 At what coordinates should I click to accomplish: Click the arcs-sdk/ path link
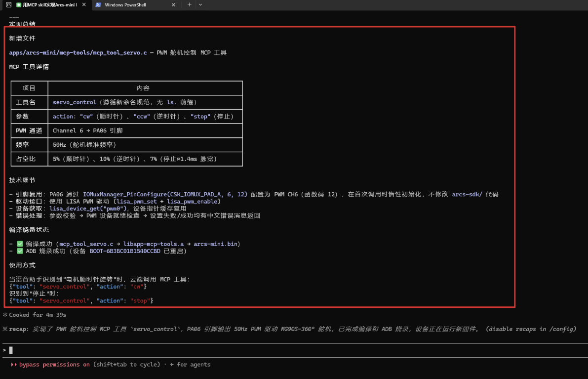[x=467, y=194]
